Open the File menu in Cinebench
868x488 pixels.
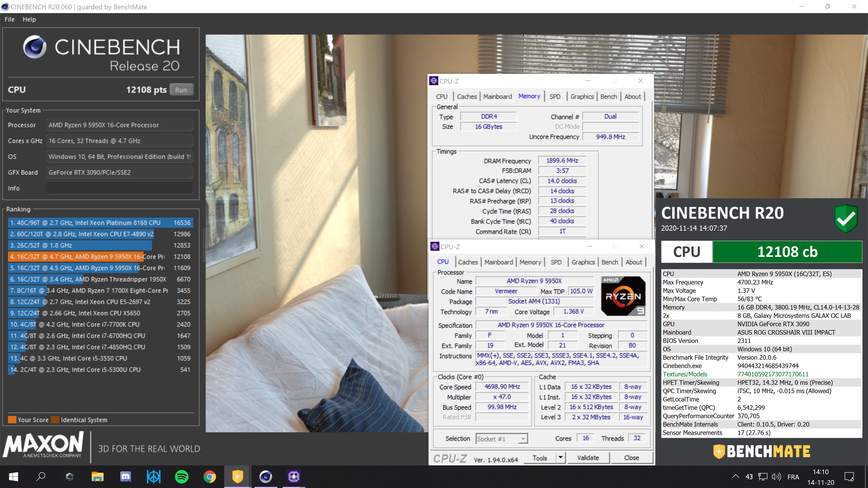pyautogui.click(x=9, y=19)
